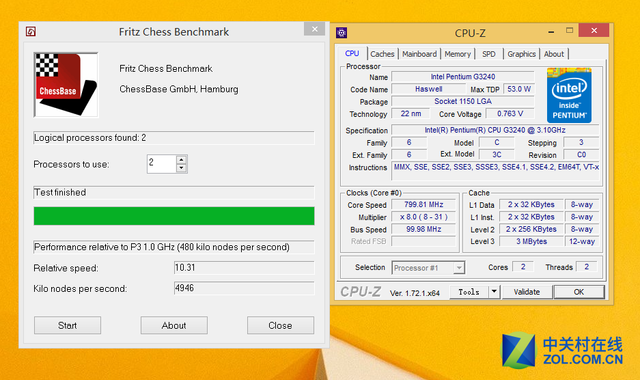640x380 pixels.
Task: Click the Fritz Chess Benchmark title bar icon
Action: [31, 31]
